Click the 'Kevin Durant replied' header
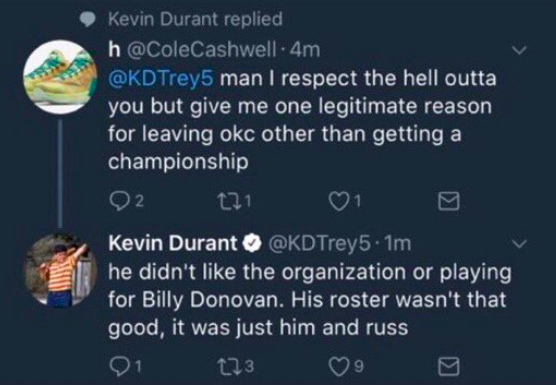The image size is (556, 385). tap(195, 19)
